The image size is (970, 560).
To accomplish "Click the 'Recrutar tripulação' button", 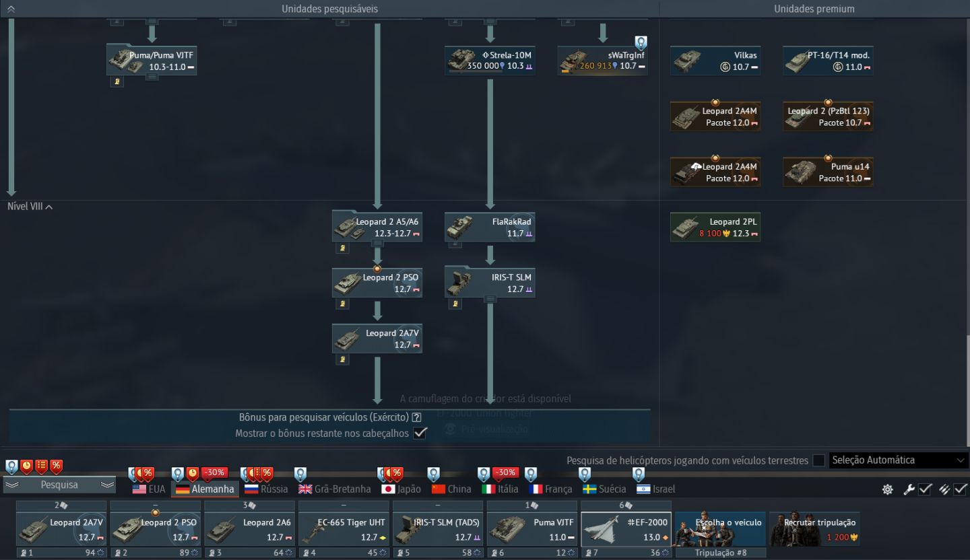I will pos(814,529).
